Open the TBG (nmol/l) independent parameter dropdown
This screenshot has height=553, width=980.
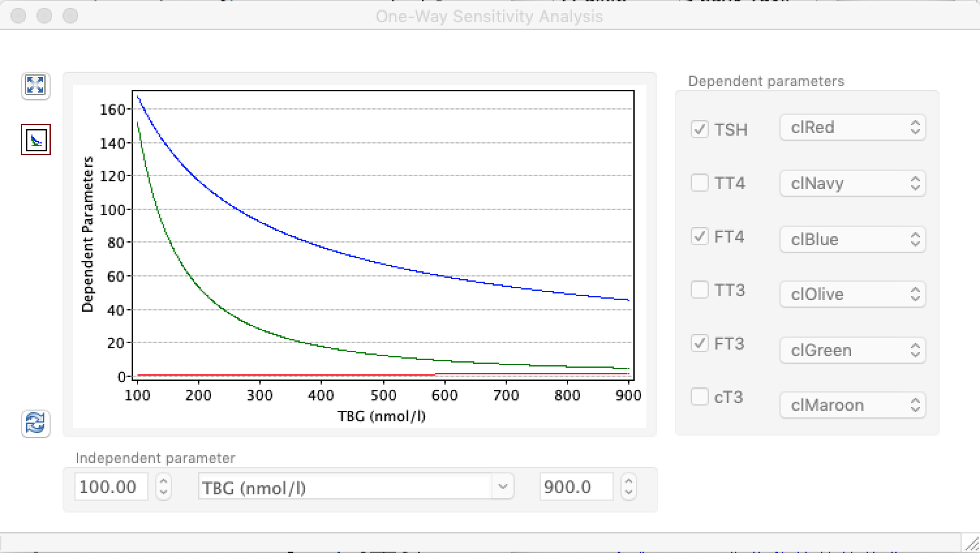(x=356, y=487)
